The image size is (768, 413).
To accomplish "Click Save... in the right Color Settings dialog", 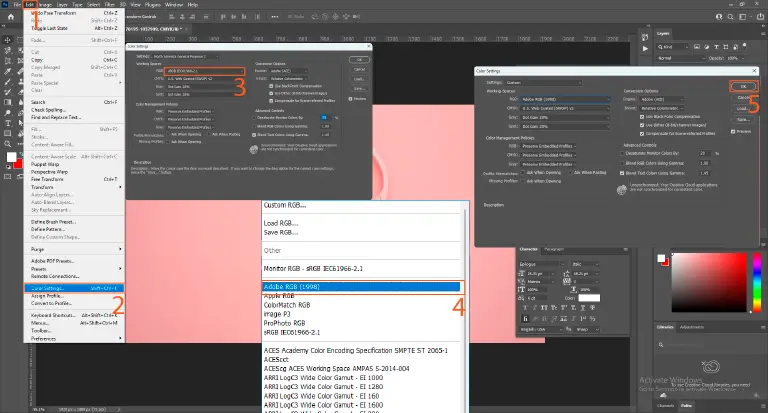I will point(743,120).
